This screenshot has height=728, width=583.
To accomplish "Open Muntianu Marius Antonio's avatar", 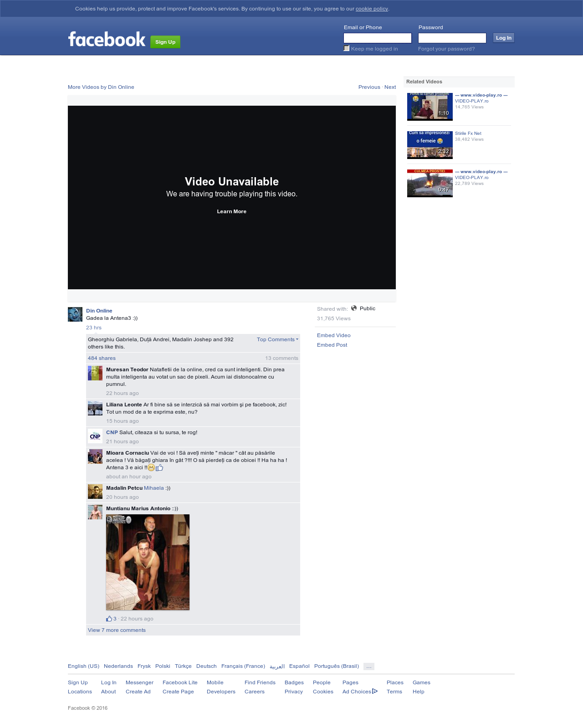I will pos(95,512).
